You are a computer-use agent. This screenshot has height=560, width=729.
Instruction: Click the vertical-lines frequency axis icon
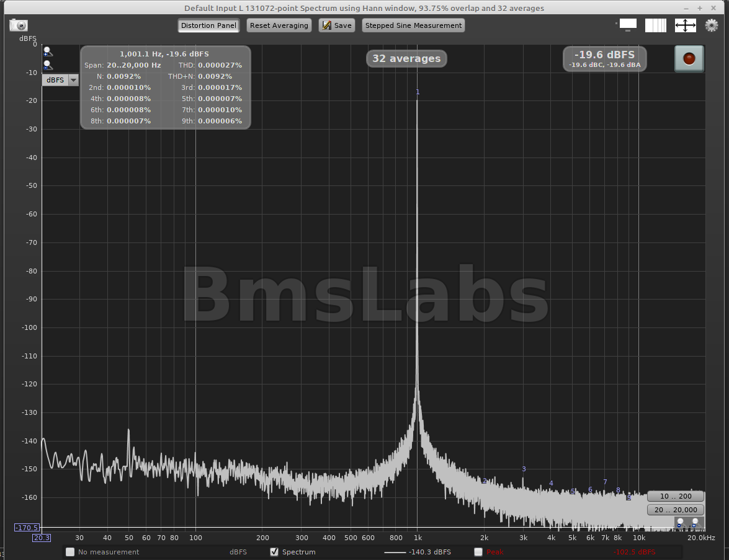pos(656,25)
